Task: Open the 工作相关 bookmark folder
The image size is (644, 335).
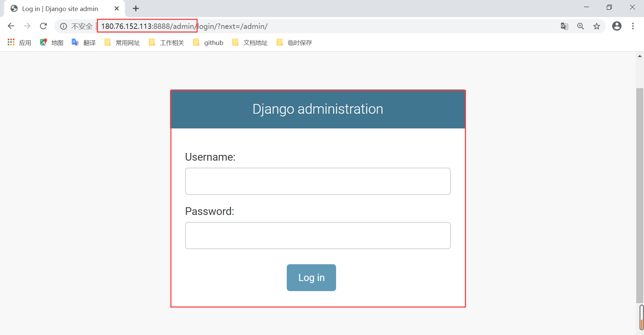Action: pos(166,43)
